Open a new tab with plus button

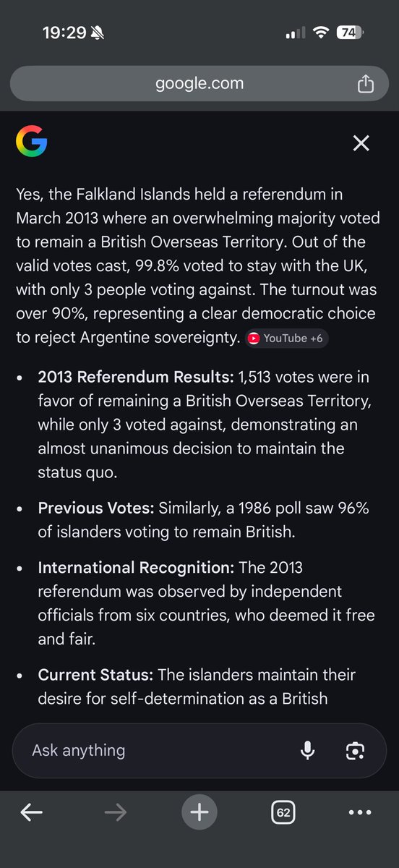click(x=199, y=813)
